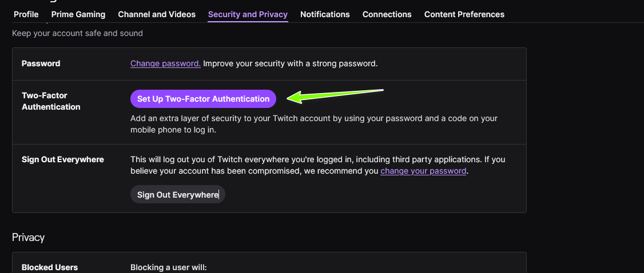The height and width of the screenshot is (273, 644).
Task: Open the Notifications tab
Action: (x=325, y=14)
